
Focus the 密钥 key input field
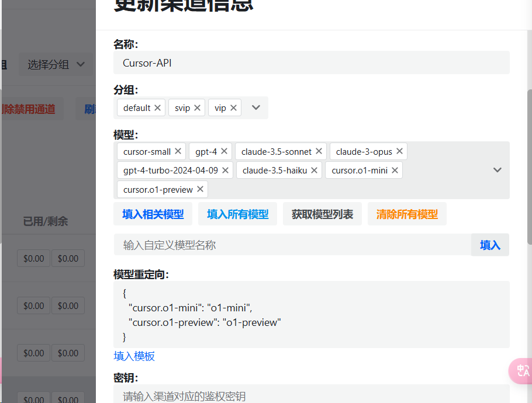(x=312, y=394)
